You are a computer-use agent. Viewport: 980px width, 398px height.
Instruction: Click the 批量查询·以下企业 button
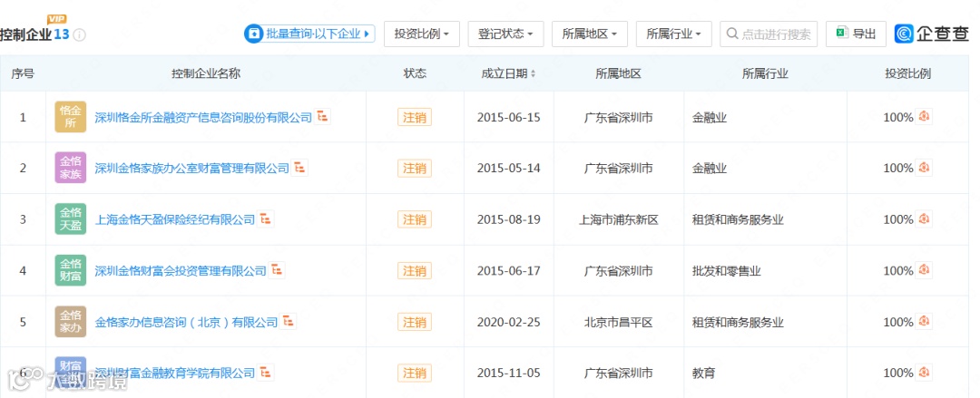(x=309, y=34)
